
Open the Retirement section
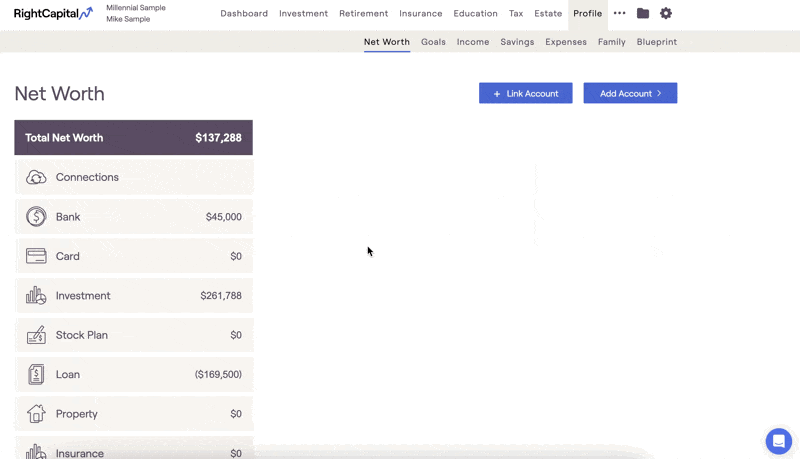pos(363,14)
